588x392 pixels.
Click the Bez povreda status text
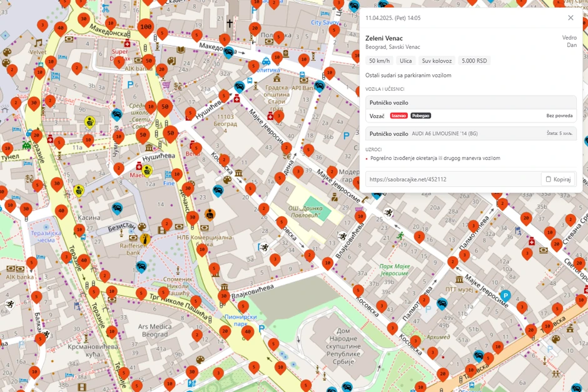(559, 116)
